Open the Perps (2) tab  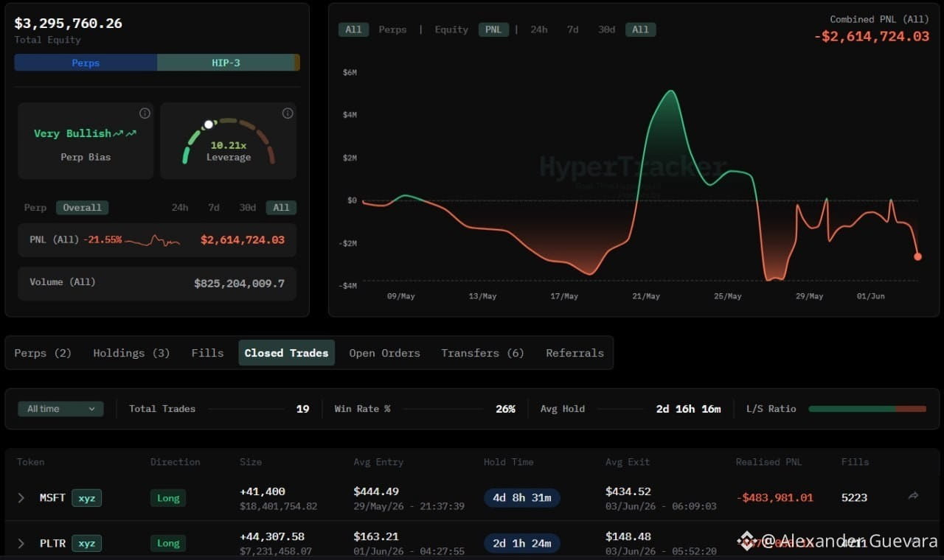[43, 353]
